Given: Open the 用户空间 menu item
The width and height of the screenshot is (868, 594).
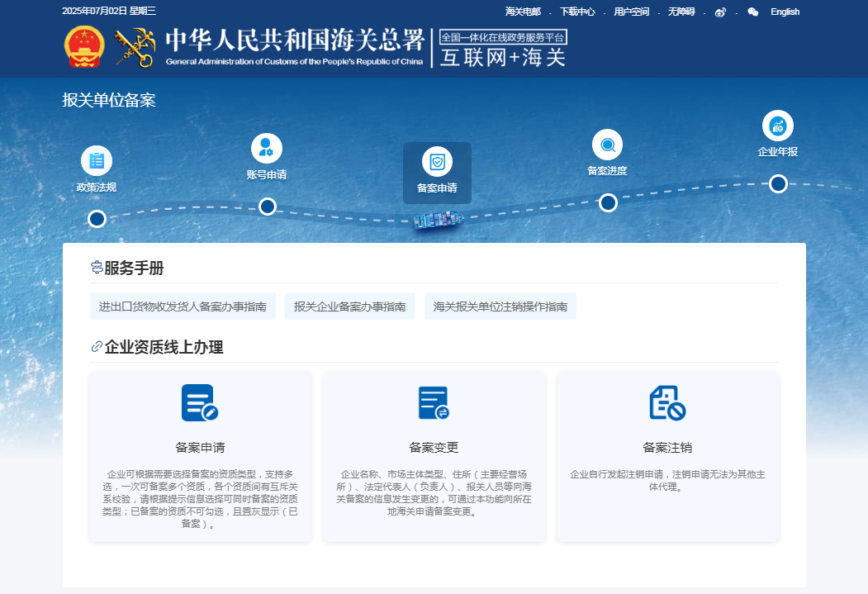Looking at the screenshot, I should (x=632, y=12).
